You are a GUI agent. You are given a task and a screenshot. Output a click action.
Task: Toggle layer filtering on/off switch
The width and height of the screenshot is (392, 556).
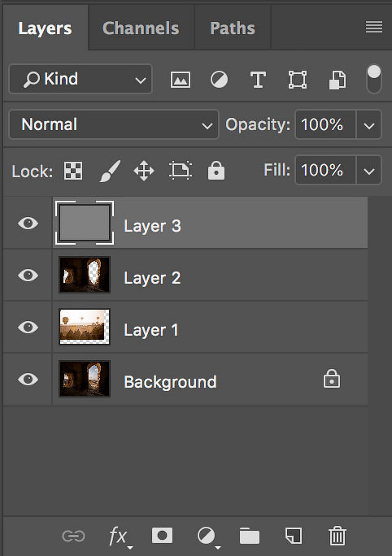[373, 79]
